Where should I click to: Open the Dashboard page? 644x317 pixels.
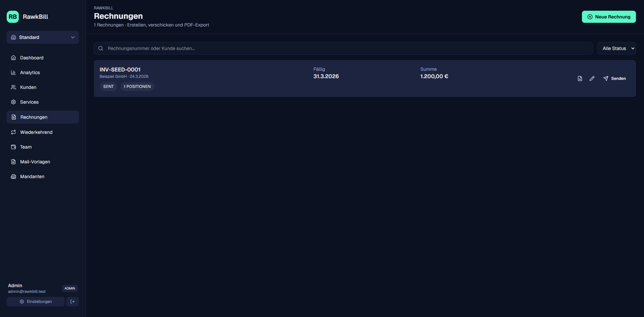tap(32, 58)
